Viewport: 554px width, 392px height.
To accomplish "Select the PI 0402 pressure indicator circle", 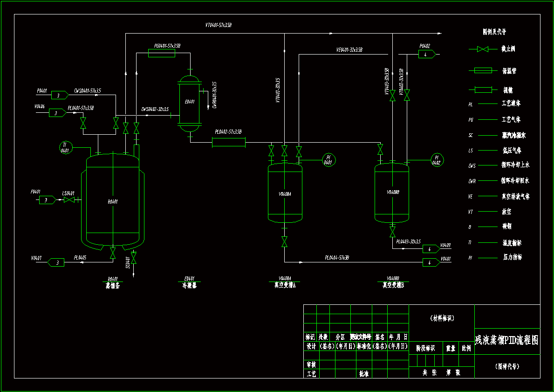I will pos(437,160).
